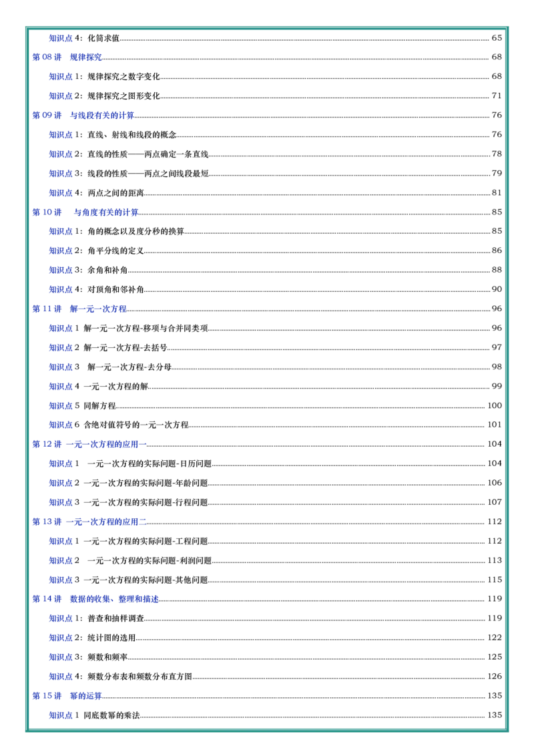Select 第12讲 一元一次方程的应用一 heading
The image size is (534, 756).
click(267, 444)
